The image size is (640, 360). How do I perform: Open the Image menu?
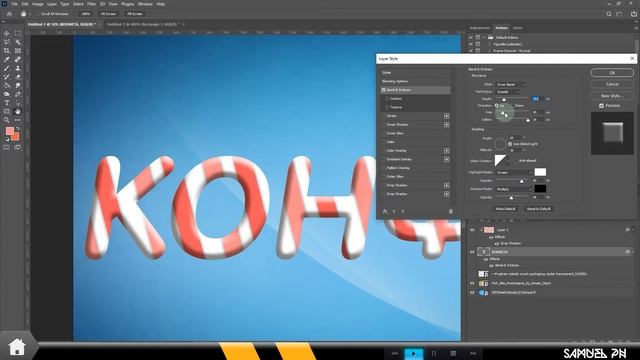(38, 4)
